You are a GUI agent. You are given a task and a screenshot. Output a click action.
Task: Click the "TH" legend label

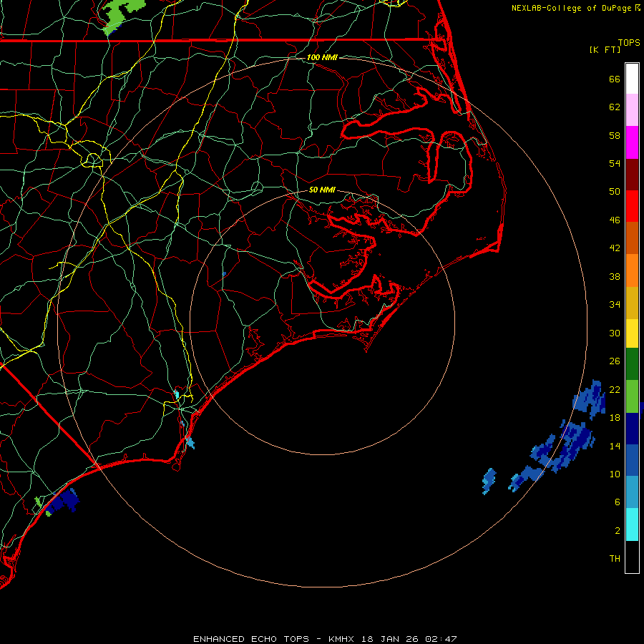[x=615, y=559]
